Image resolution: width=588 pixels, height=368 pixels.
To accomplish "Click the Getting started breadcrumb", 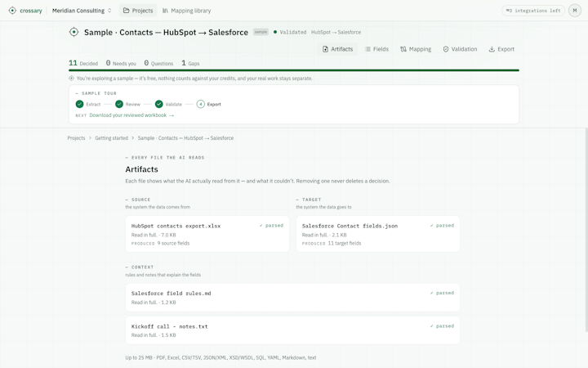I will [x=111, y=138].
